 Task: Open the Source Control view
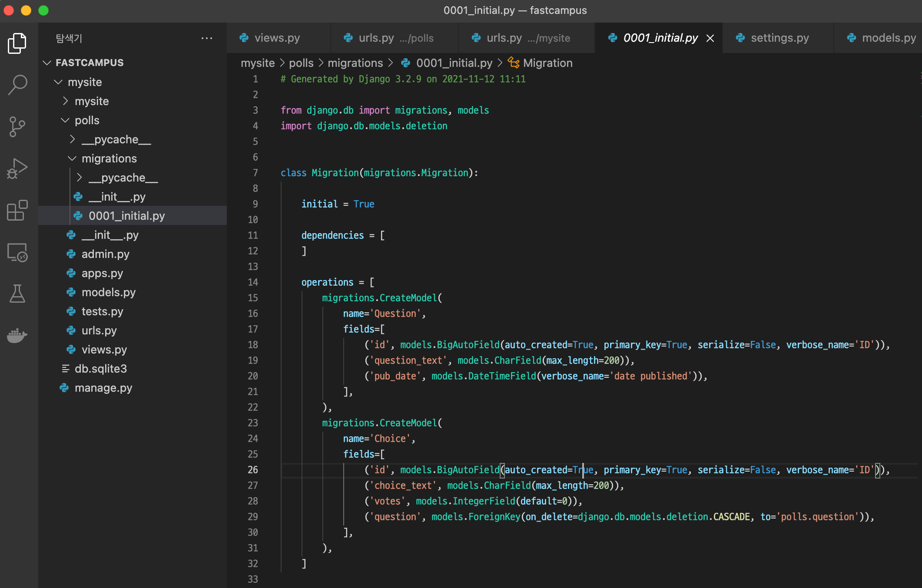17,126
